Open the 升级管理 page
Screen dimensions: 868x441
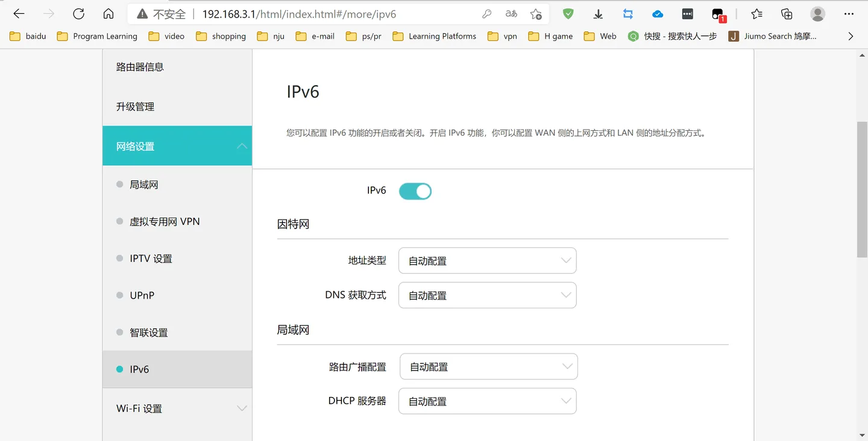pos(136,107)
